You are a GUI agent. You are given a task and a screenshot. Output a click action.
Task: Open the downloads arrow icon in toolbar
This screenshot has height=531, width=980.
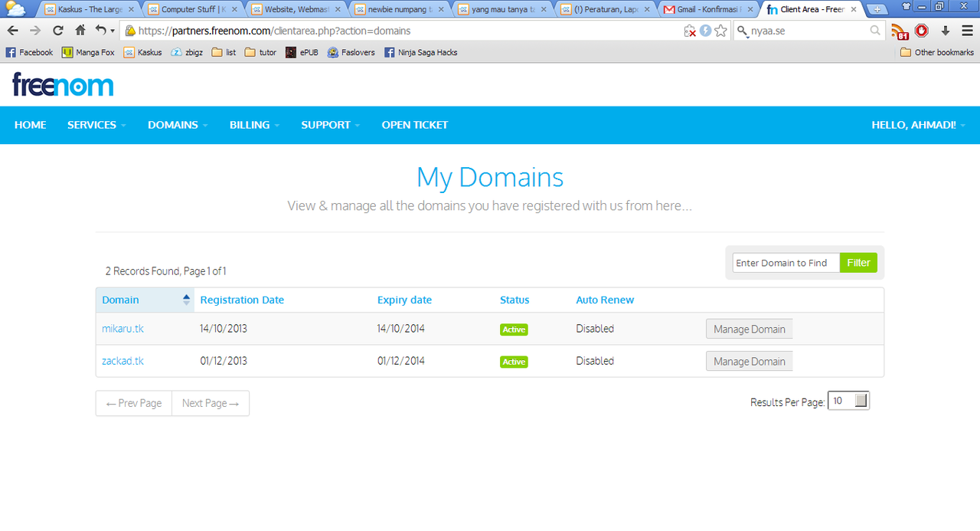point(946,31)
